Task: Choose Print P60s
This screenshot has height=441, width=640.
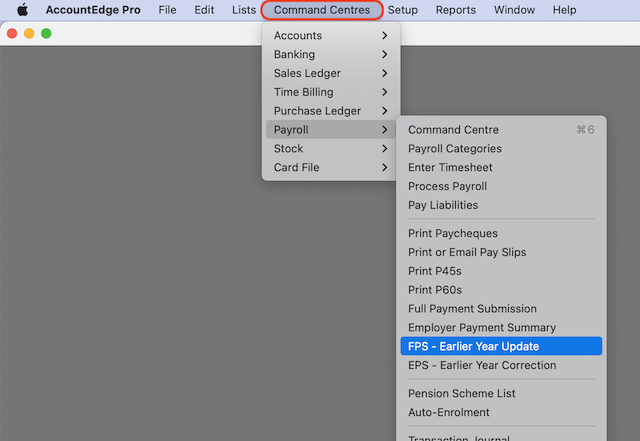Action: 501,290
